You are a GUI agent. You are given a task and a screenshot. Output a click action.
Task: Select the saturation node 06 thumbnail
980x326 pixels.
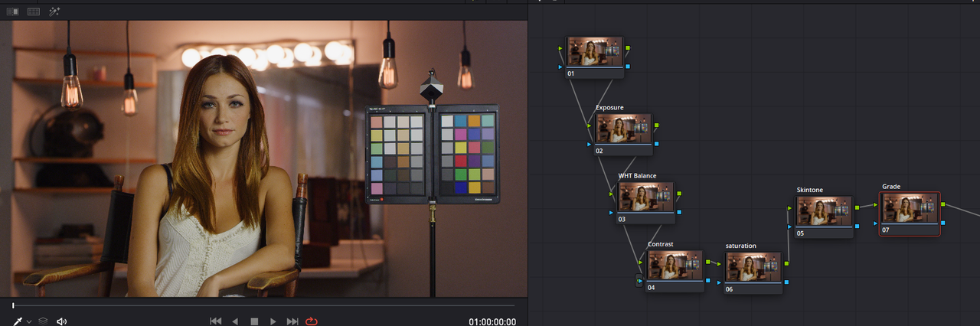click(753, 267)
